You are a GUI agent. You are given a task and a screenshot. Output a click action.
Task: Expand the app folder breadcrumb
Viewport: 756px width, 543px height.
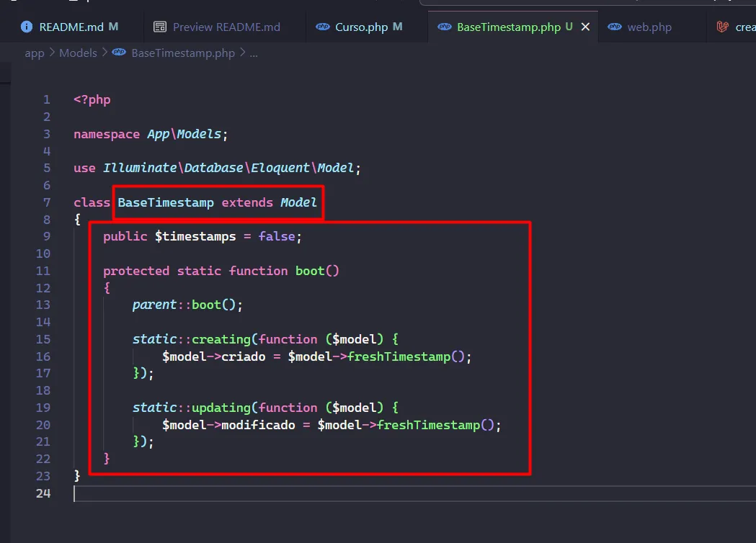[x=35, y=53]
